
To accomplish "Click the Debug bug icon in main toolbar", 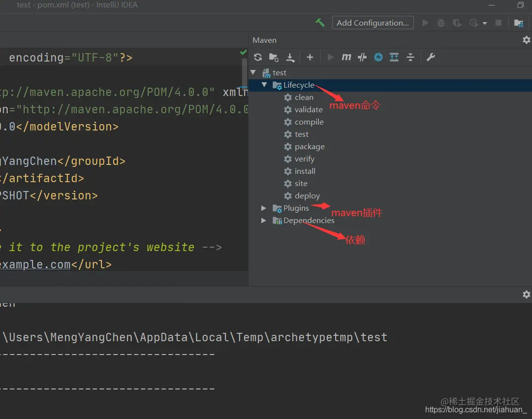I will [441, 23].
